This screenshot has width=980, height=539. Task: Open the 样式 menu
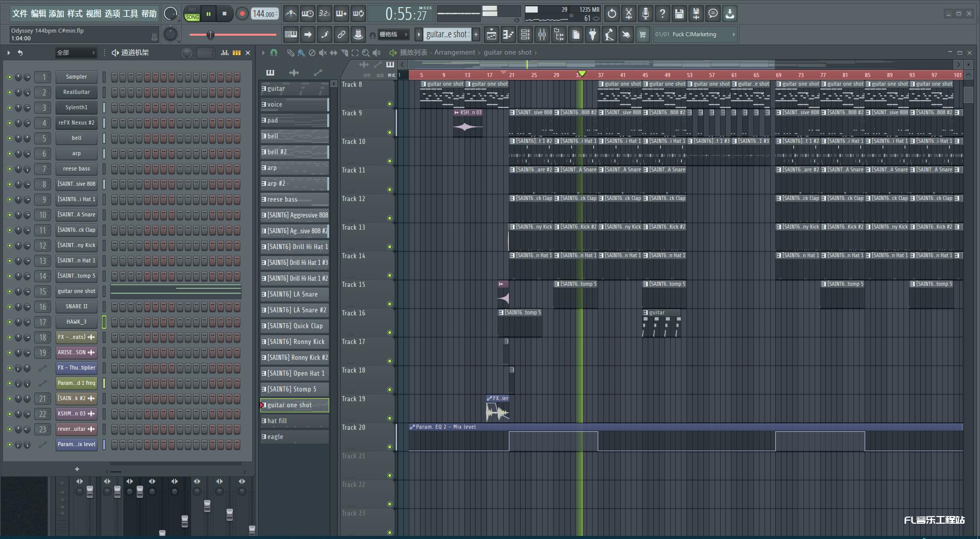tap(75, 14)
